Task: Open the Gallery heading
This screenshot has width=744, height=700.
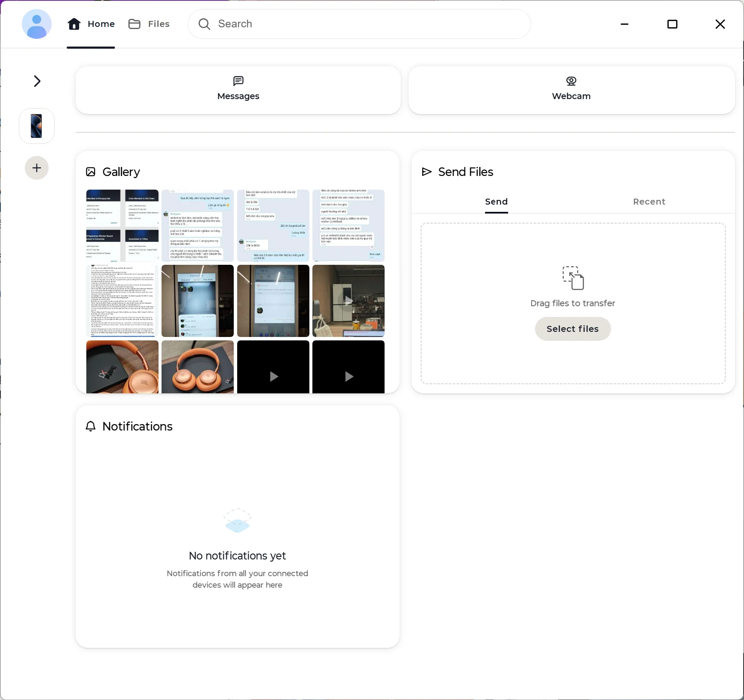Action: click(121, 172)
